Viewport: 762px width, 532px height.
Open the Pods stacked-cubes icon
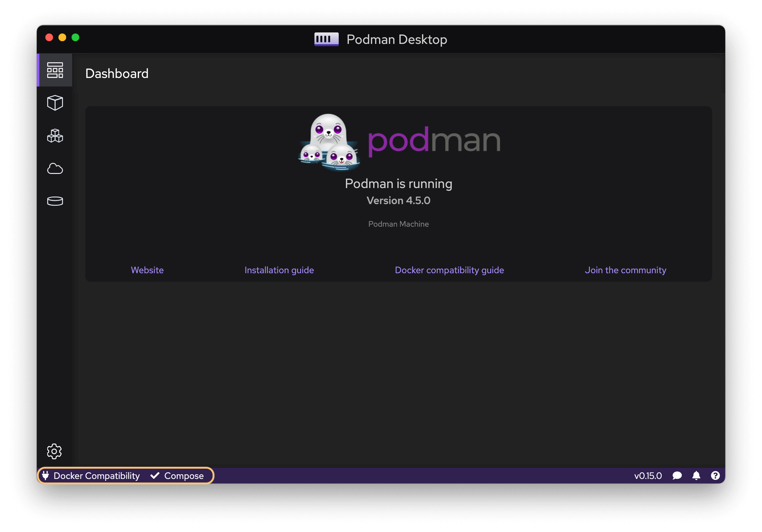pyautogui.click(x=55, y=136)
